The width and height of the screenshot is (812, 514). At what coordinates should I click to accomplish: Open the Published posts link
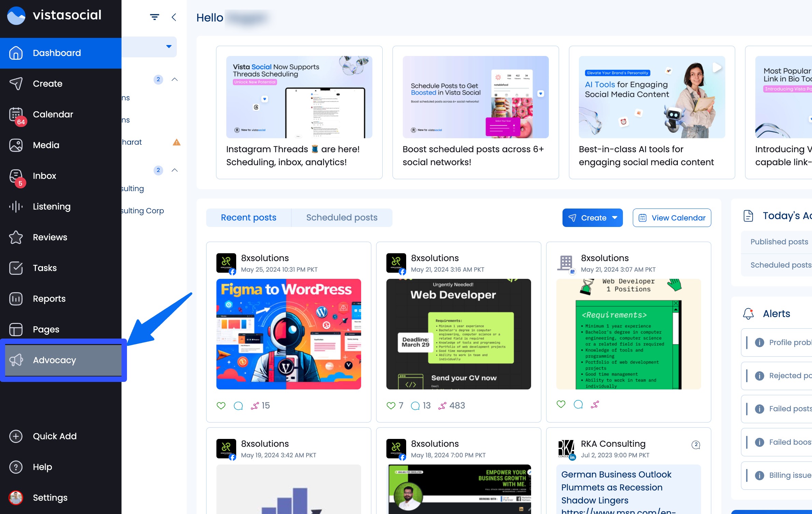779,242
